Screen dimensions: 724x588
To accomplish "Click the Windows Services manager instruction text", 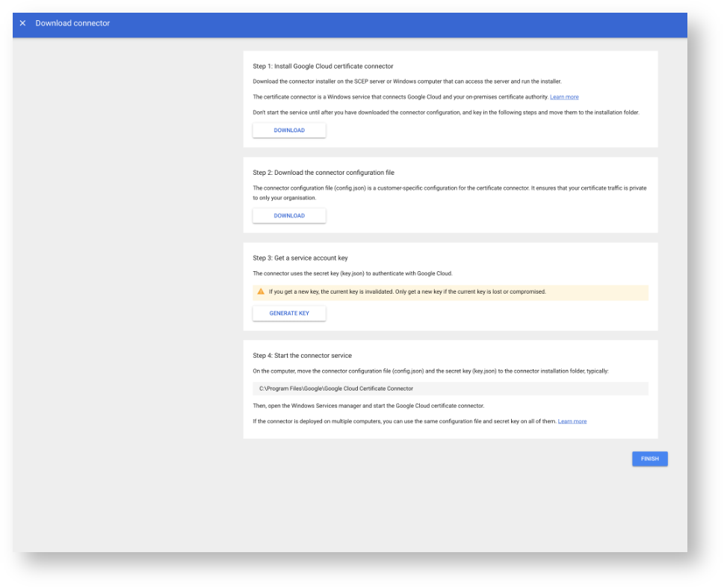I will point(368,406).
